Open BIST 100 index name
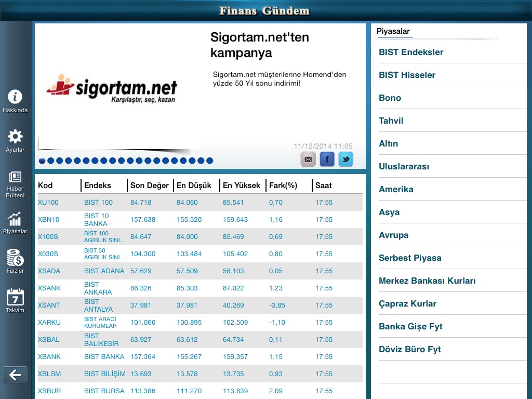Viewport: 532px width, 399px height. coord(98,203)
